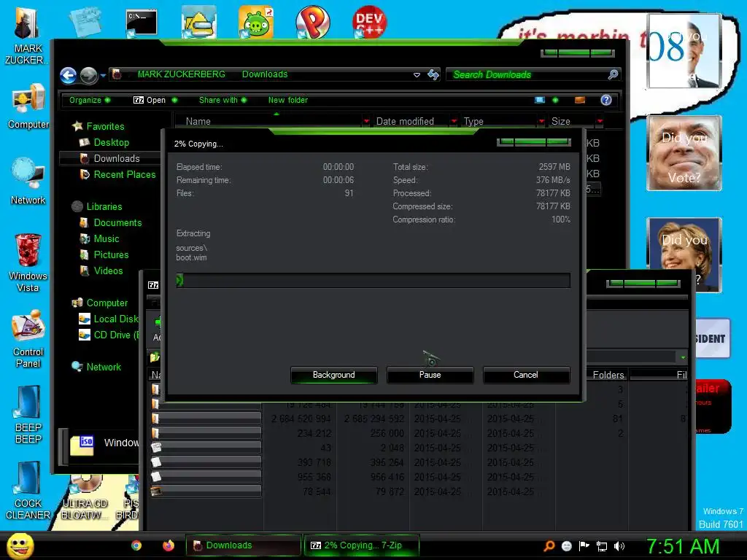Viewport: 747px width, 560px height.
Task: Select Desktop in Favorites
Action: tap(111, 142)
